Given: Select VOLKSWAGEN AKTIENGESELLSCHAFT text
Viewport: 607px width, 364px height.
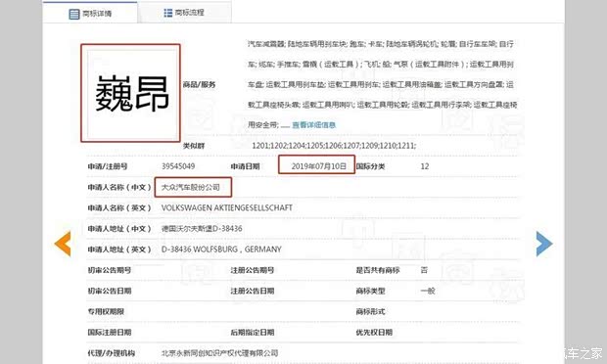Looking at the screenshot, I should pos(227,208).
